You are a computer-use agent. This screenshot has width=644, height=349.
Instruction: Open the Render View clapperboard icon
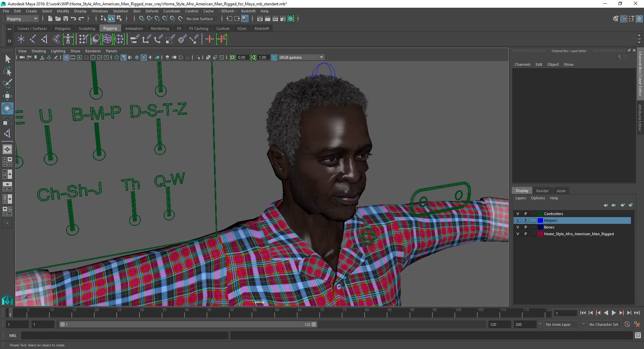260,19
